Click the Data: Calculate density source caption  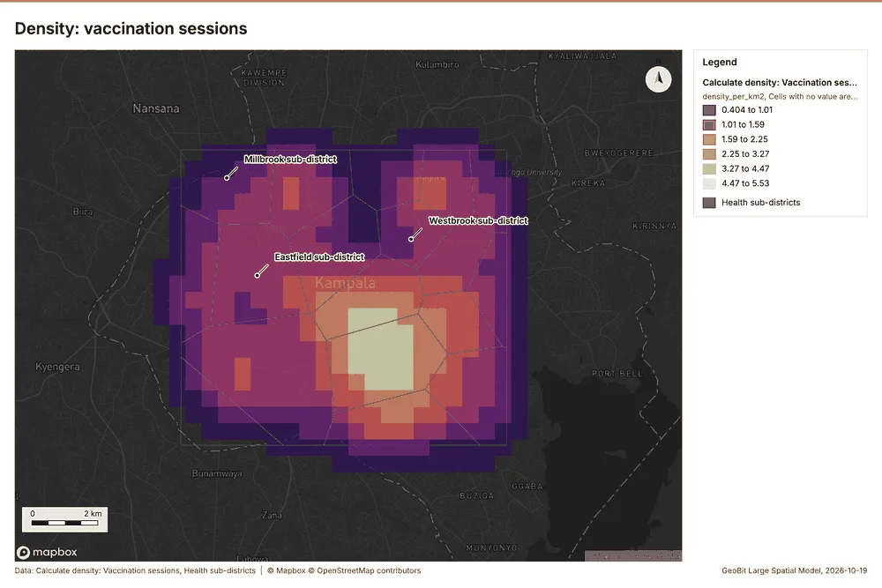pos(135,570)
